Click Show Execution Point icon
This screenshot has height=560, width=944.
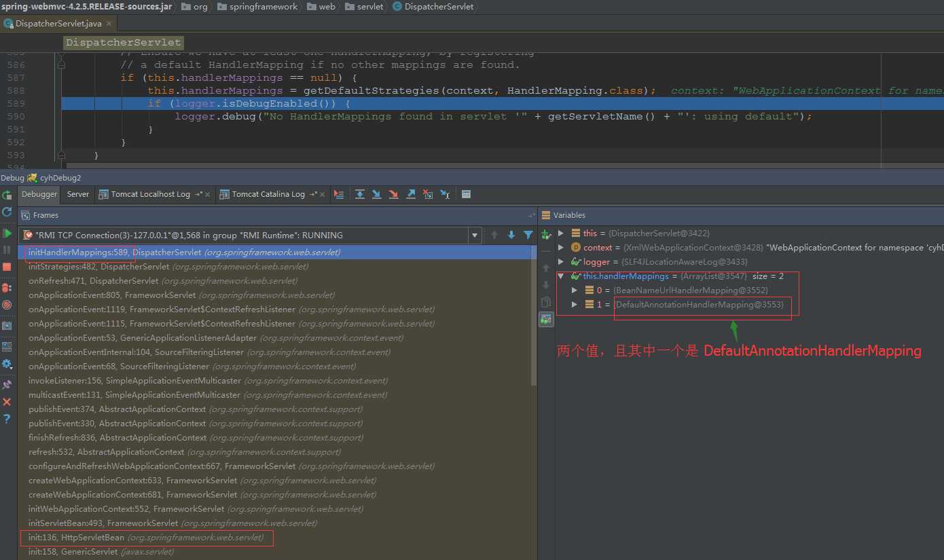point(339,194)
